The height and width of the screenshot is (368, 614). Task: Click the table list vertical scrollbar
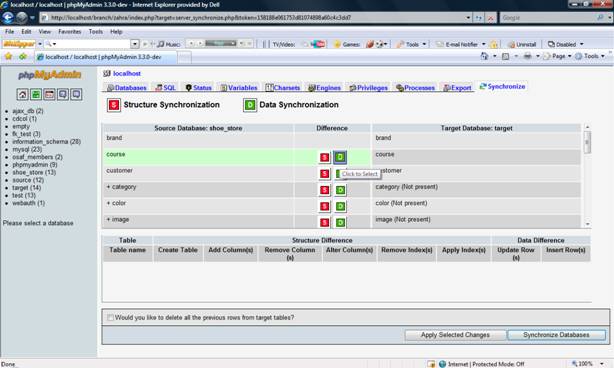[x=587, y=175]
